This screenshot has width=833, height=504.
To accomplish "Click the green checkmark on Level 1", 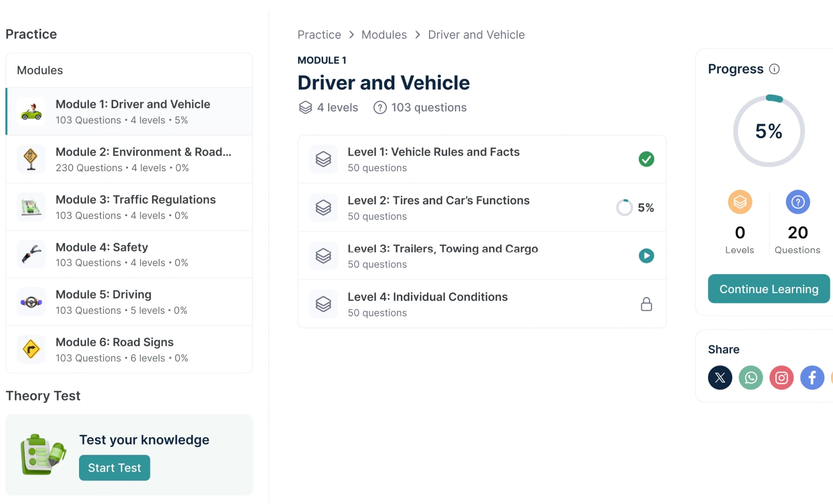I will tap(646, 159).
